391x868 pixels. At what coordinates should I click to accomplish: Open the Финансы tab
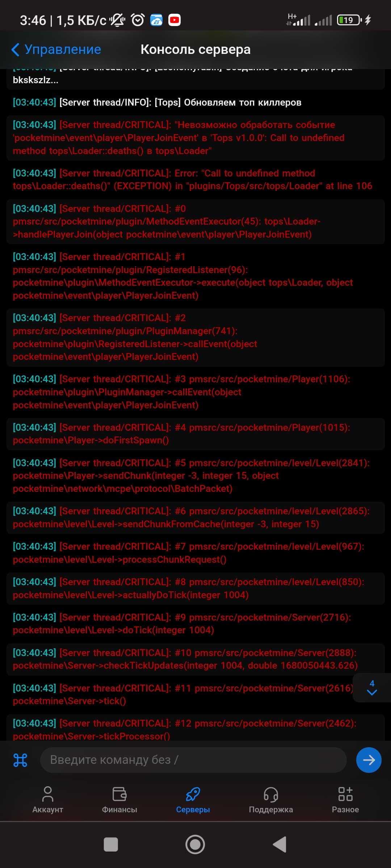119,800
